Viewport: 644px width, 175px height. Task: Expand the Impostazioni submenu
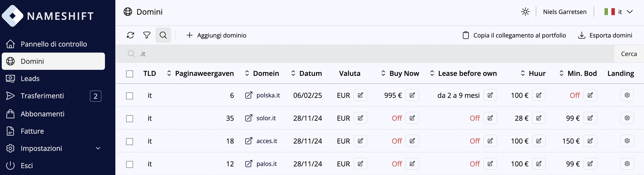[98, 148]
